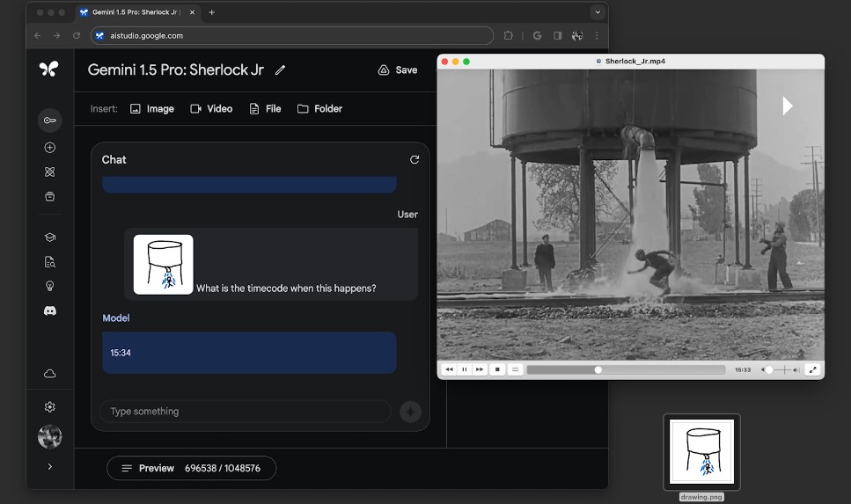Viewport: 851px width, 504px height.
Task: Open the graduation cap tutorials icon
Action: 50,237
